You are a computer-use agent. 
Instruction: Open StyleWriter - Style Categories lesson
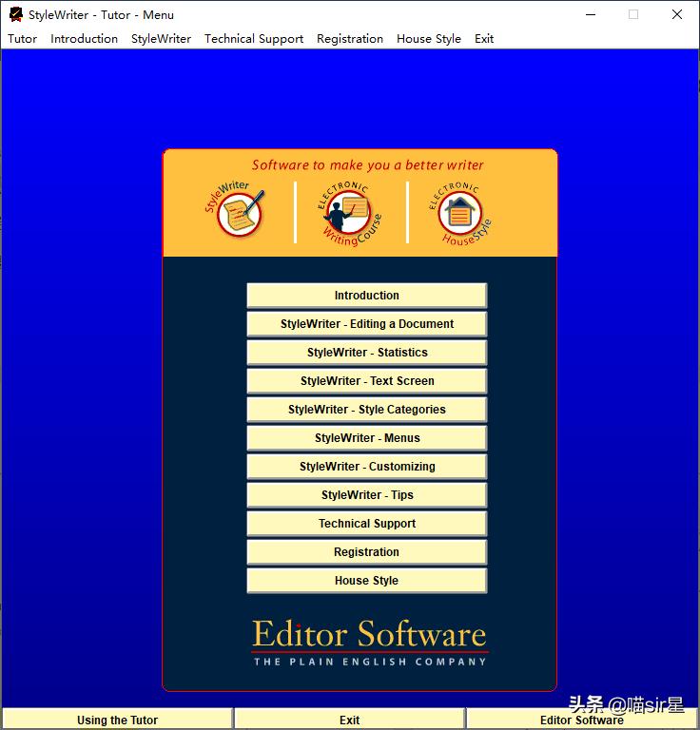[367, 410]
